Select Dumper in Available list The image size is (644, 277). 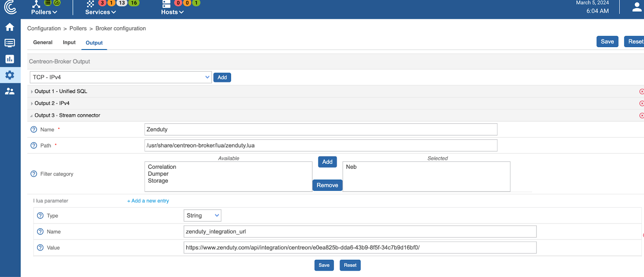[x=158, y=174]
